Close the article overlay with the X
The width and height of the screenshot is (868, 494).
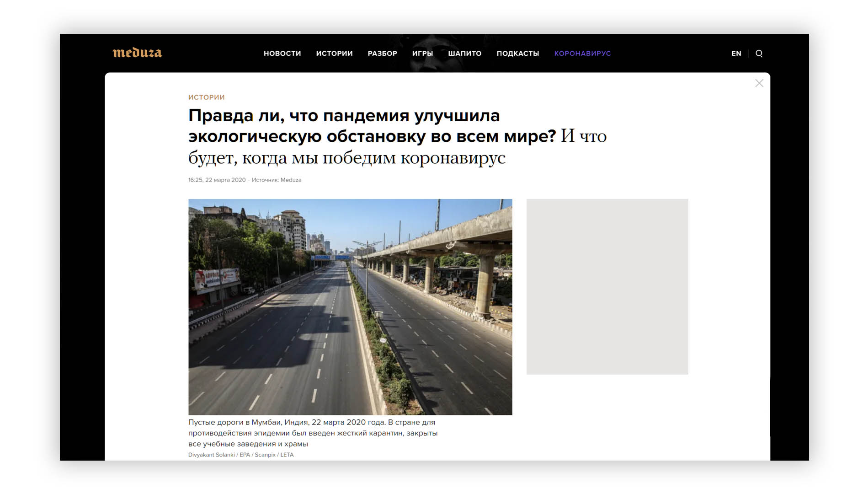click(759, 83)
